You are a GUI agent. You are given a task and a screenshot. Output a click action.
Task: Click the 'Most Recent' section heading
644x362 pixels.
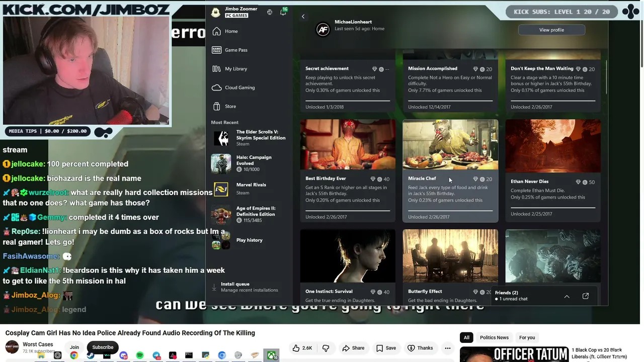point(225,123)
